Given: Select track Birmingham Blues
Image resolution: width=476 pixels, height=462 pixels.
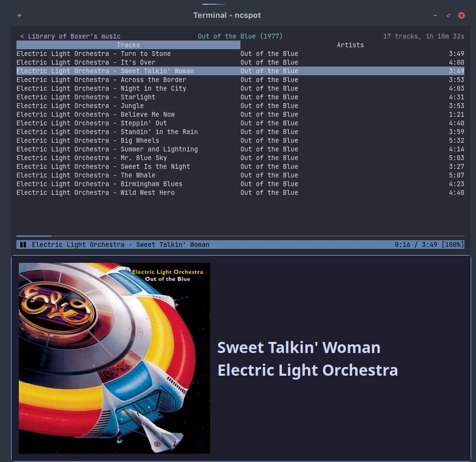Looking at the screenshot, I should (240, 184).
